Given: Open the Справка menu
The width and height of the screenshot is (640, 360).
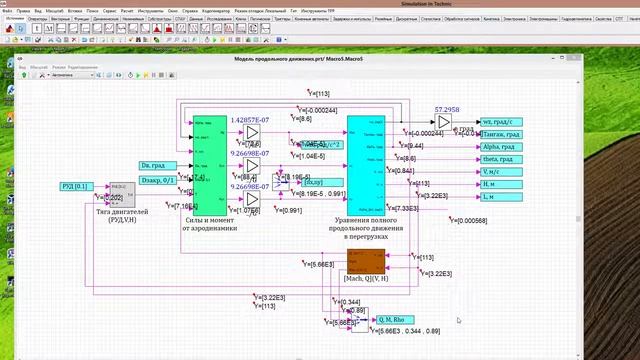Looking at the screenshot, I should click(190, 11).
